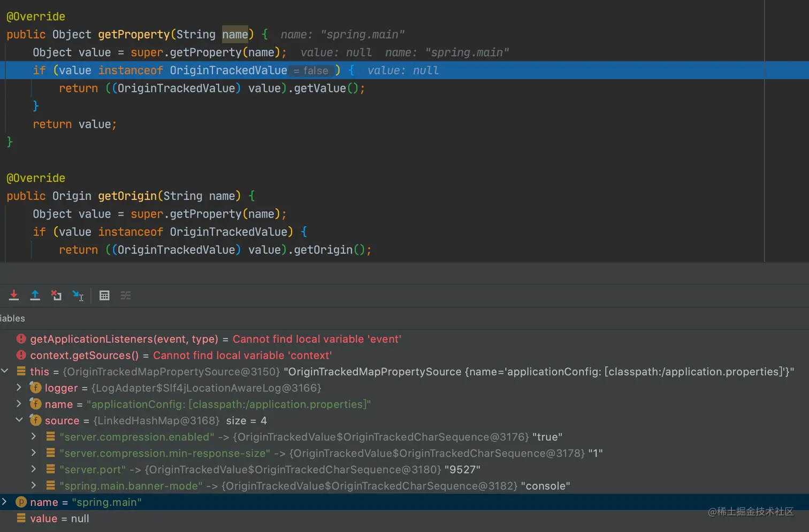Image resolution: width=809 pixels, height=532 pixels.
Task: Click the @Override annotation above getOrigin
Action: 36,178
